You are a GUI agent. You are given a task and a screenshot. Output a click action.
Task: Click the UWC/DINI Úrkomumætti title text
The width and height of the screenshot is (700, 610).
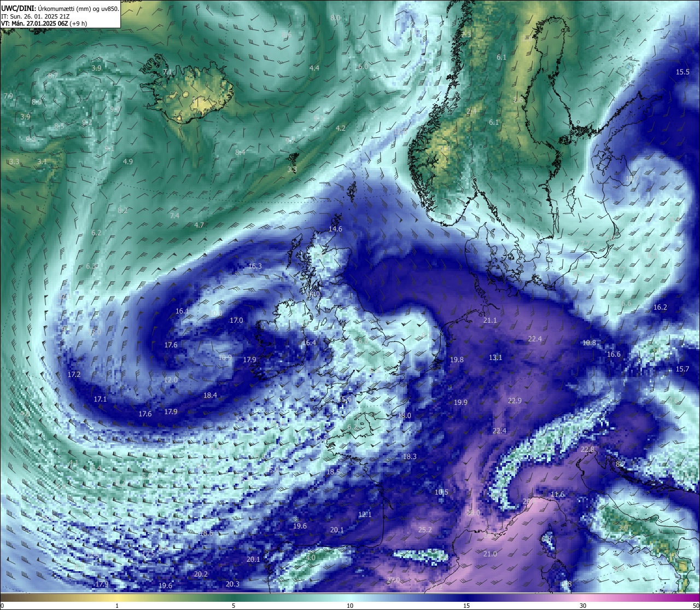[60, 9]
